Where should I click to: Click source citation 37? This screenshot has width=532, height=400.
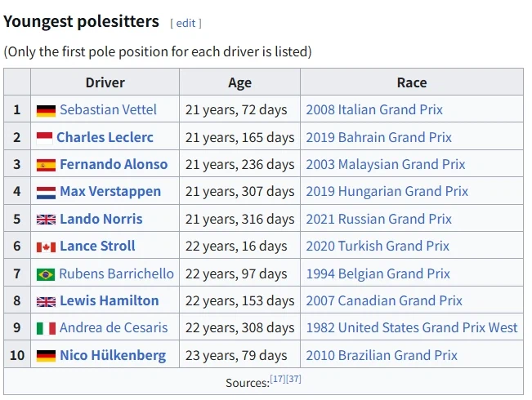tap(293, 380)
